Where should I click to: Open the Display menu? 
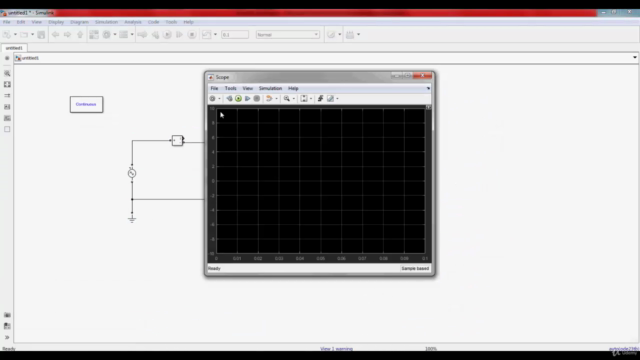tap(56, 22)
